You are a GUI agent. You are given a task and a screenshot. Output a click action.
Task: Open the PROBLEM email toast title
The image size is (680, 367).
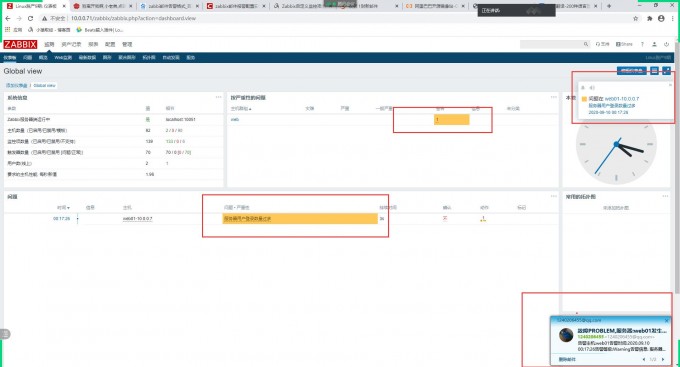[x=622, y=331]
